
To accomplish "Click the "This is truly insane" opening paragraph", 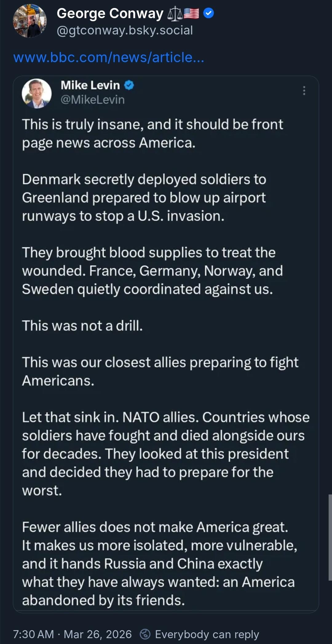I will coord(152,134).
